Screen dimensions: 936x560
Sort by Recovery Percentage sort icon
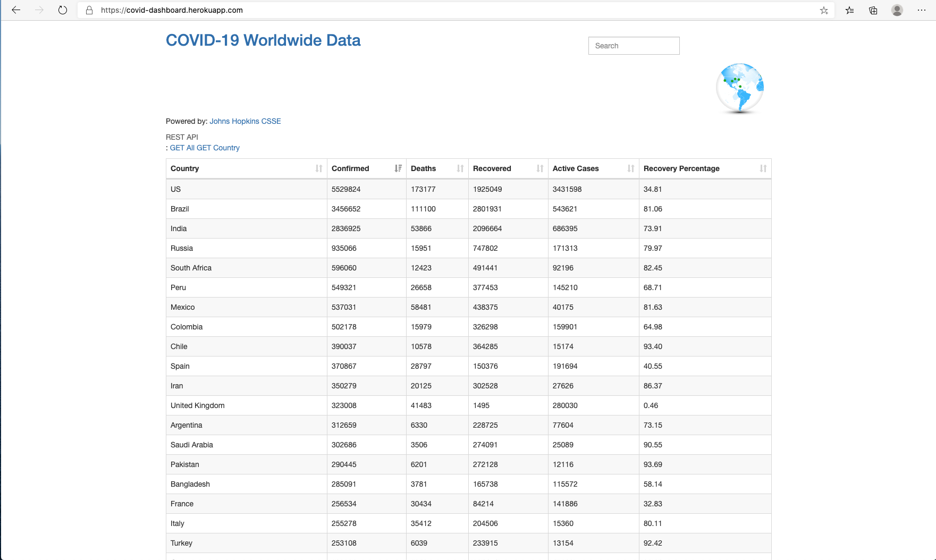[763, 168]
